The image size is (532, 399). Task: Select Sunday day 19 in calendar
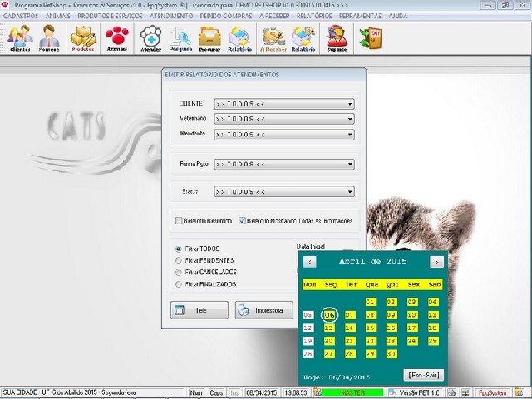pyautogui.click(x=308, y=341)
